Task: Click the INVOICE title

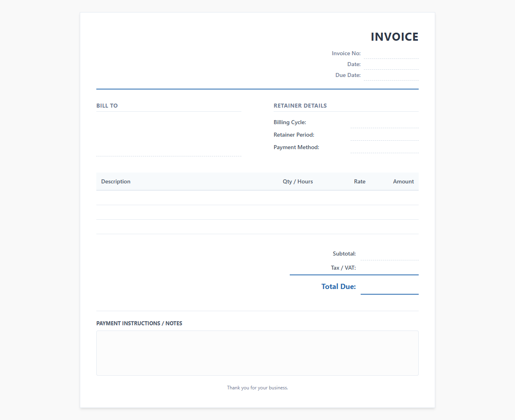Action: click(x=395, y=37)
